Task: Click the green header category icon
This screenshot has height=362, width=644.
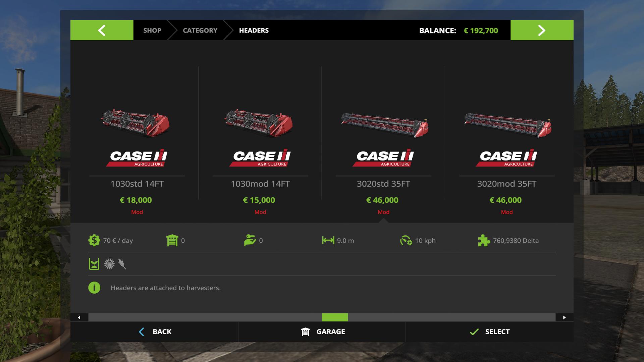Action: tap(94, 264)
